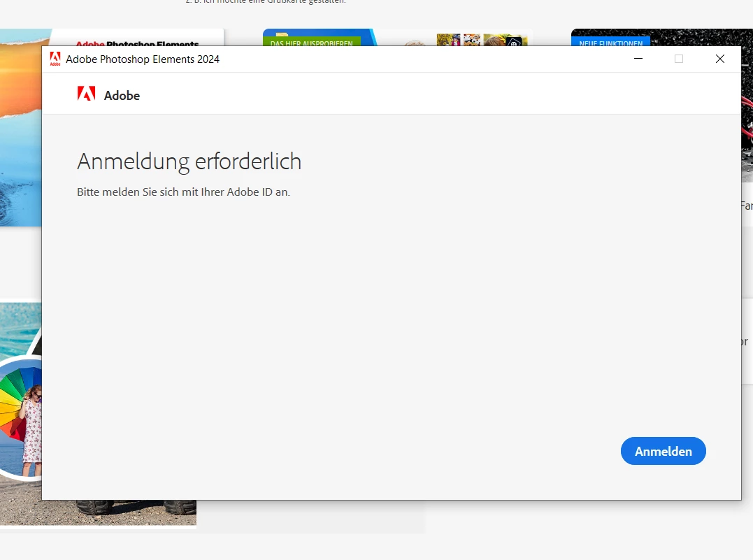Click the colorful umbrella photo in the background window

click(21, 418)
